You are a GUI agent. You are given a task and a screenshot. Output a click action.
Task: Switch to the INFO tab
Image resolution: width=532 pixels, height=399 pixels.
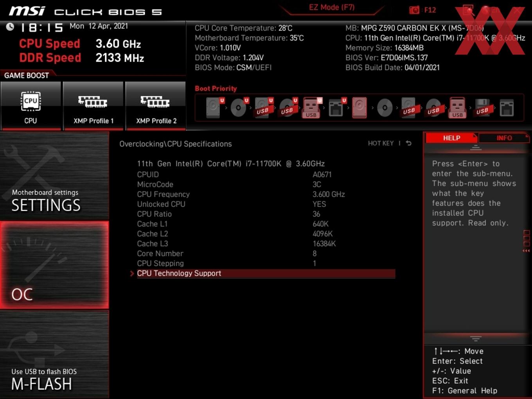click(504, 138)
